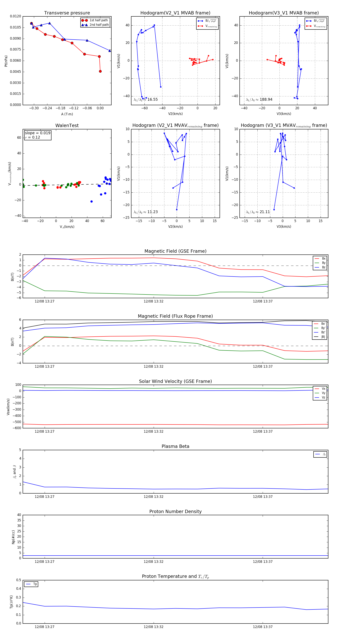Viewport: 351px width, 644px height.
Task: Click the 'Plasma Beta' plot title
Action: [175, 447]
